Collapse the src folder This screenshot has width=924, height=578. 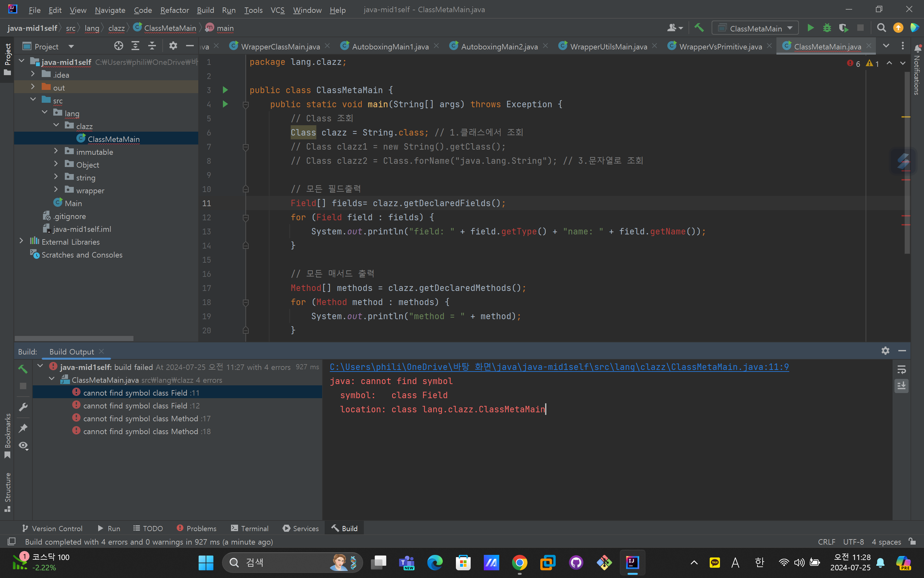point(33,100)
